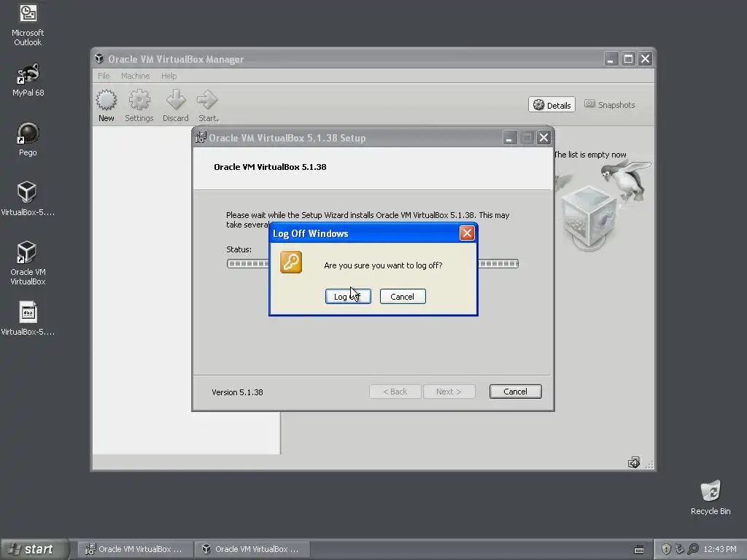
Task: Click the system clock showing 12:43 PM
Action: (720, 549)
